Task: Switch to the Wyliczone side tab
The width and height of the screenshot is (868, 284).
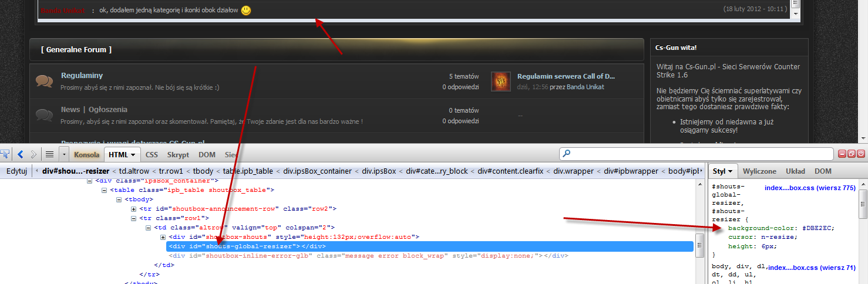Action: click(x=759, y=171)
